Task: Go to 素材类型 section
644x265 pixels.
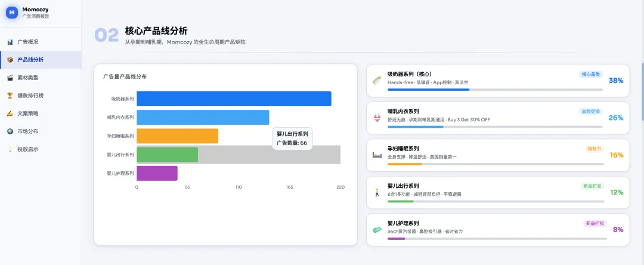Action: 41,78
